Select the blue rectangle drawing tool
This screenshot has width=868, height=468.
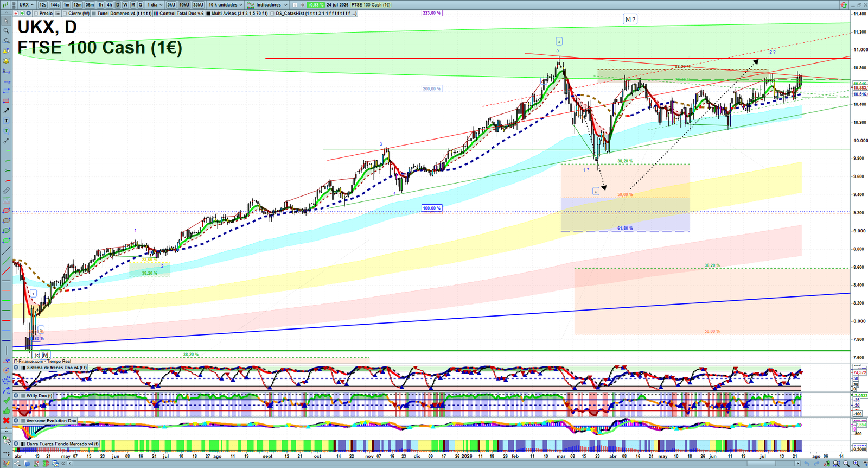tap(7, 91)
